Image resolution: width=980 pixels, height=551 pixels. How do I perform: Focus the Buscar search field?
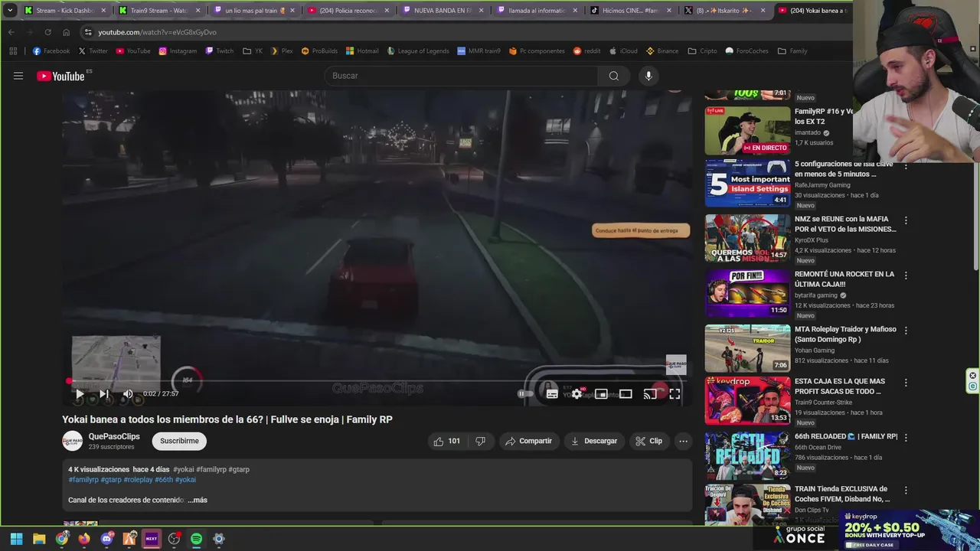coord(462,76)
